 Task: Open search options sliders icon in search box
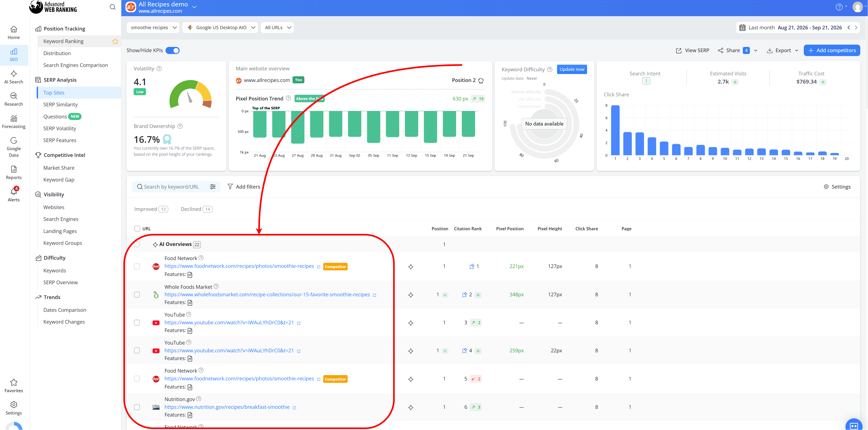[x=213, y=187]
